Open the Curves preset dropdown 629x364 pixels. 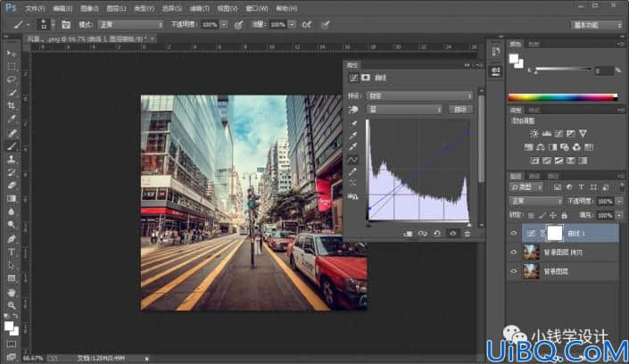419,96
